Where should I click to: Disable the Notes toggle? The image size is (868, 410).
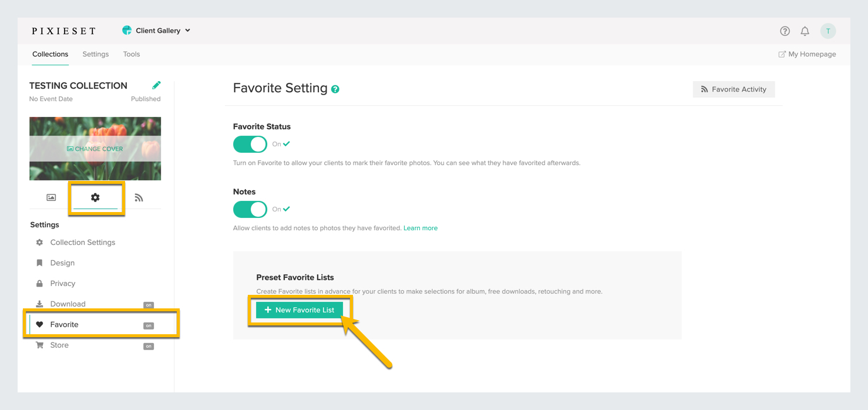coord(250,209)
